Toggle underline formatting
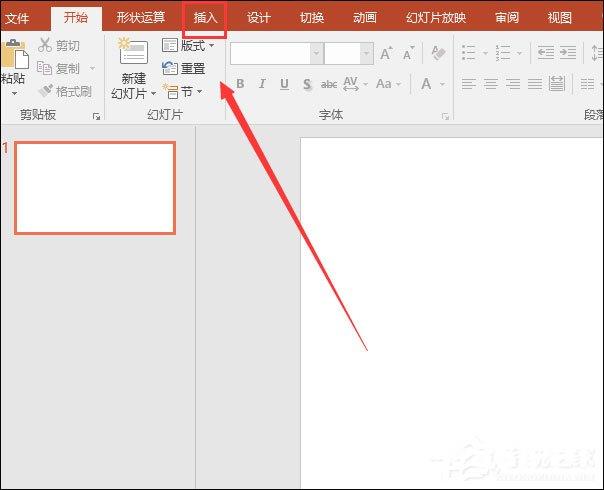This screenshot has width=604, height=490. pos(284,84)
